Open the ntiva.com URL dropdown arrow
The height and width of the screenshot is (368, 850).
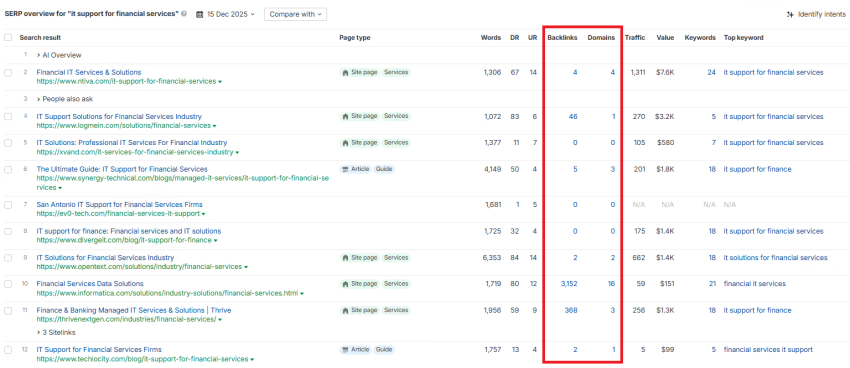click(220, 82)
